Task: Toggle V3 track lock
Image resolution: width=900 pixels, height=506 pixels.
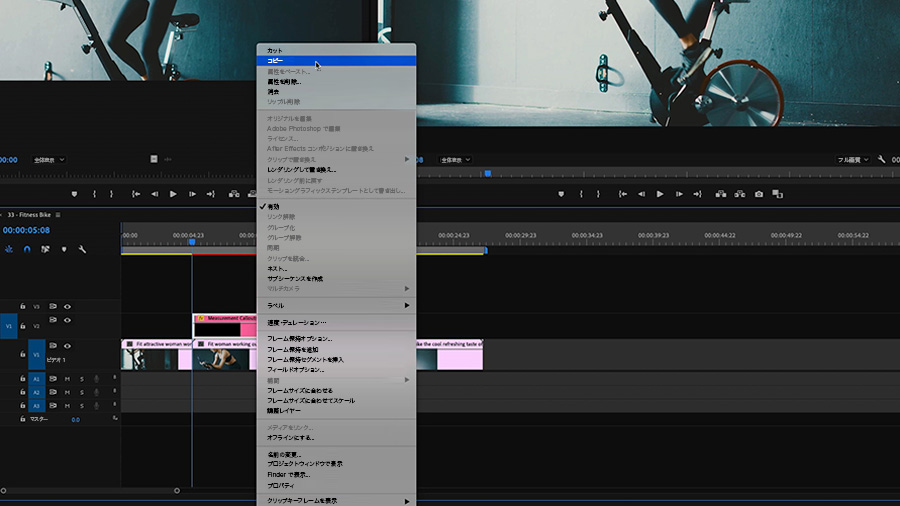Action: point(22,306)
